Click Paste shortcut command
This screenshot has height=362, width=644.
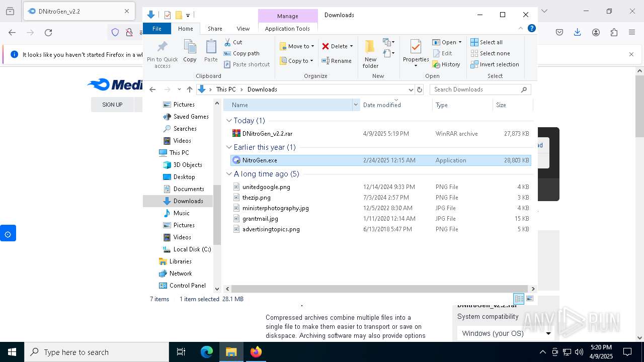click(x=247, y=64)
